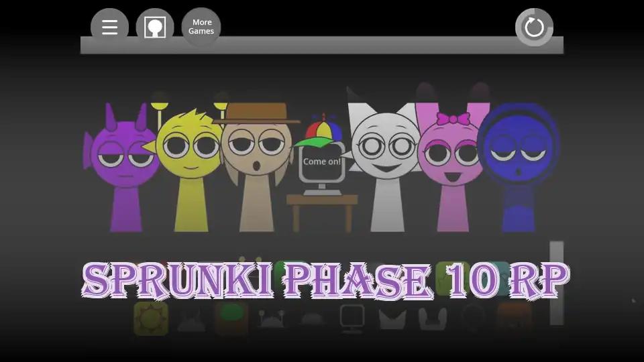Mute the purple horned character on stage

coord(123,168)
